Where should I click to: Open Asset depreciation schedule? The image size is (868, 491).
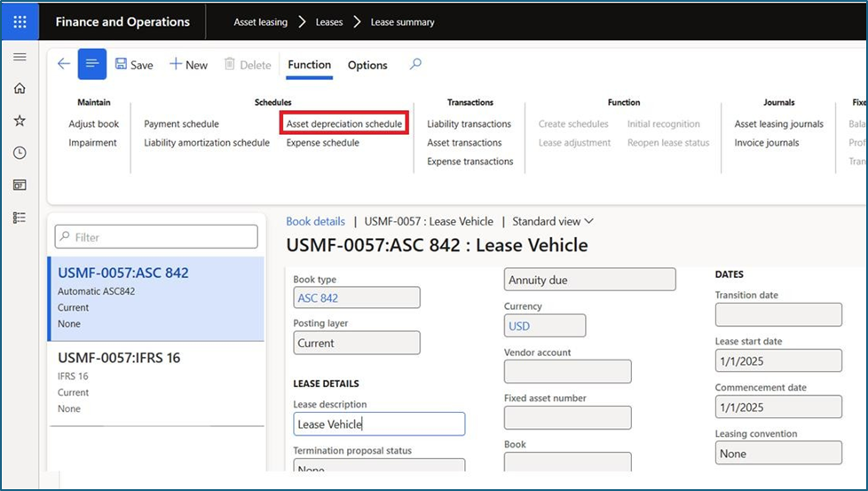(344, 124)
